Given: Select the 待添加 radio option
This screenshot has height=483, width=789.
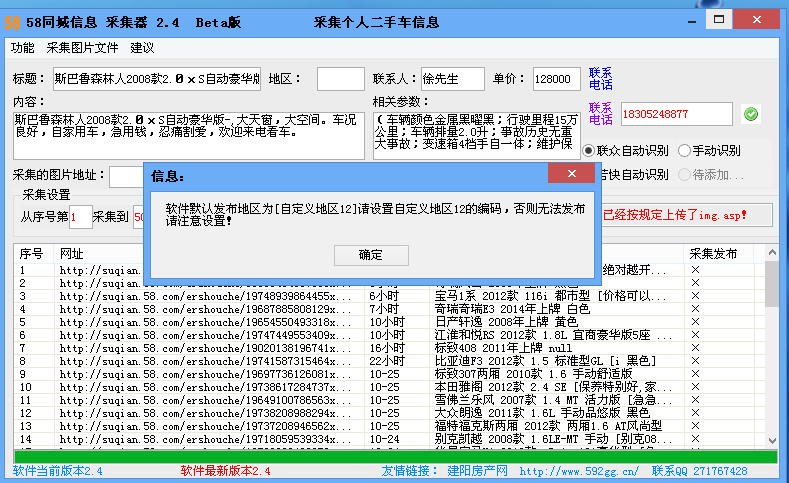Looking at the screenshot, I should [x=684, y=175].
